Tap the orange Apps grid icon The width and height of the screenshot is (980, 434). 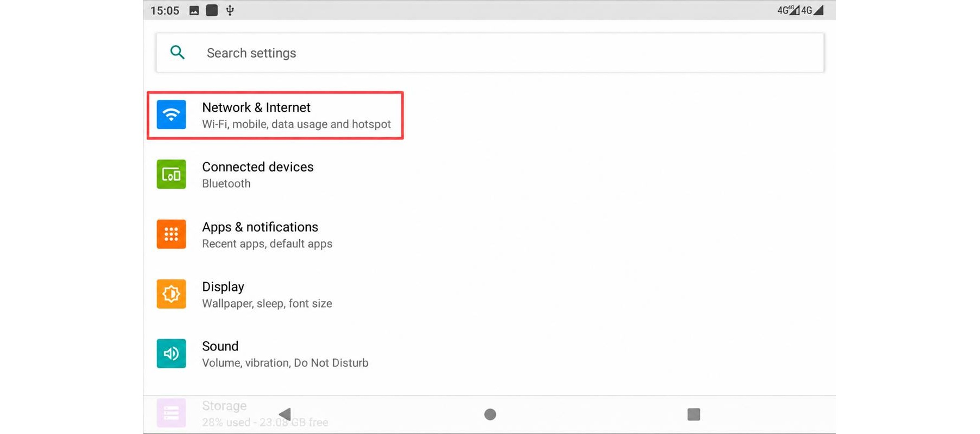pyautogui.click(x=171, y=234)
